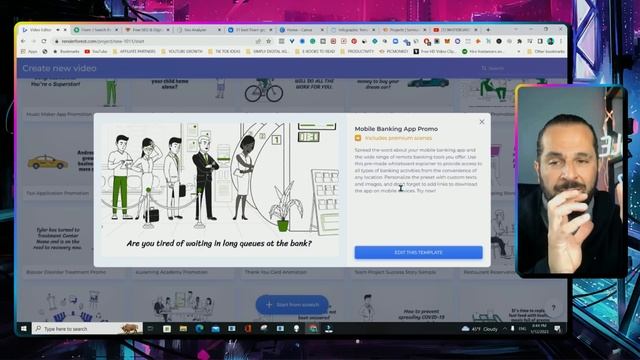The width and height of the screenshot is (640, 360).
Task: Click the Type here to search box
Action: 87,329
